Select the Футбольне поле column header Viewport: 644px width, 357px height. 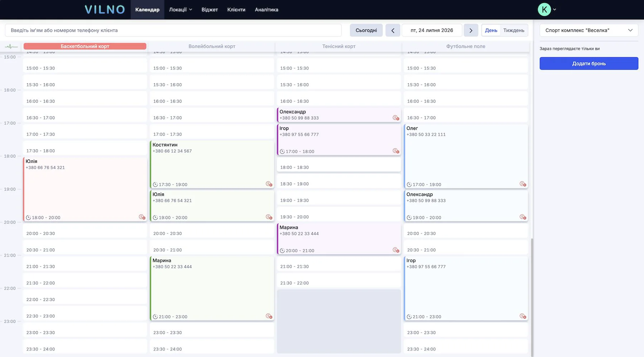466,47
